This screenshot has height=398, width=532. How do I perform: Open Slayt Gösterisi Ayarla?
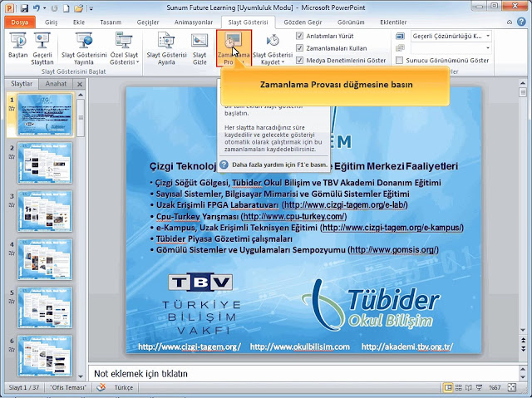(166, 48)
